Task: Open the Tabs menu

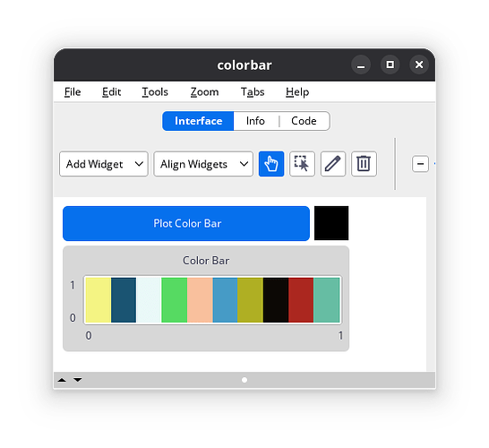Action: click(x=253, y=92)
